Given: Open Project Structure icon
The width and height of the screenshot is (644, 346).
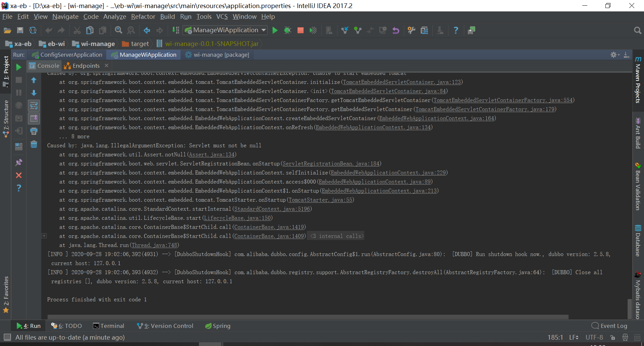Looking at the screenshot, I should click(x=424, y=30).
